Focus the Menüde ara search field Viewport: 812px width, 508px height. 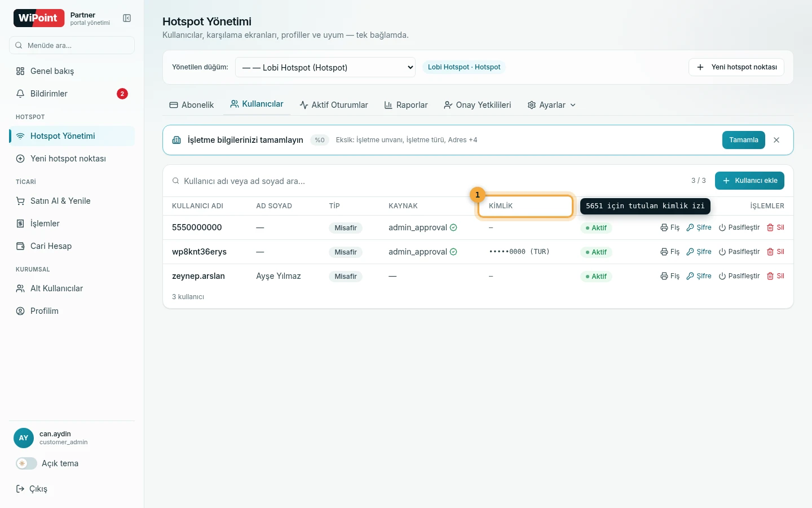(72, 45)
